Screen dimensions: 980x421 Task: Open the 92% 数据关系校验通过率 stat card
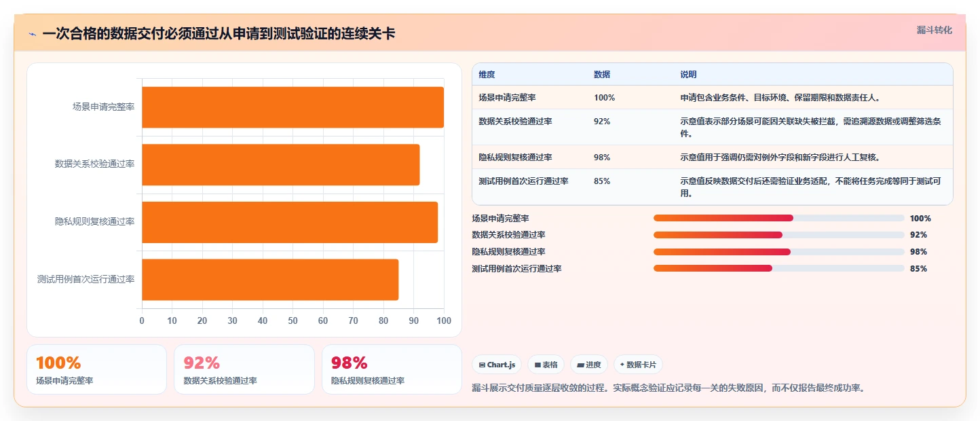244,369
